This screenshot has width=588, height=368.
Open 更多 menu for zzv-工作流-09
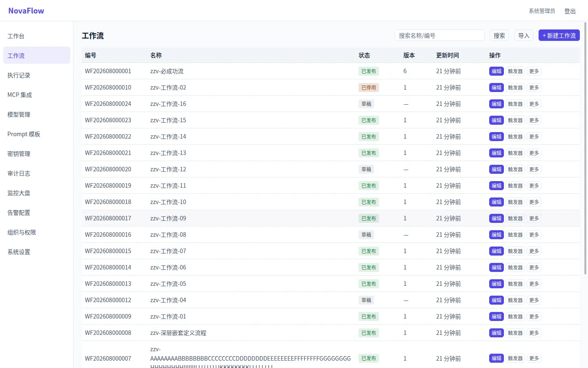click(x=534, y=218)
